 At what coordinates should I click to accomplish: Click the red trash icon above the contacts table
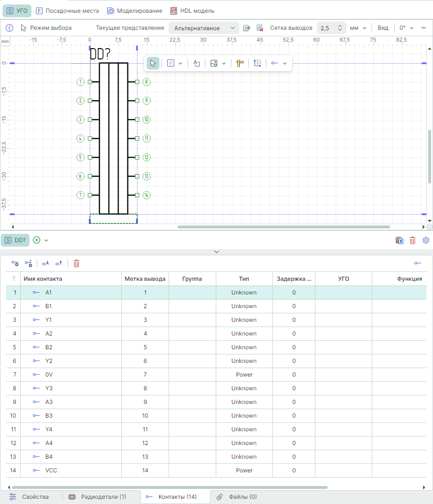pos(76,263)
